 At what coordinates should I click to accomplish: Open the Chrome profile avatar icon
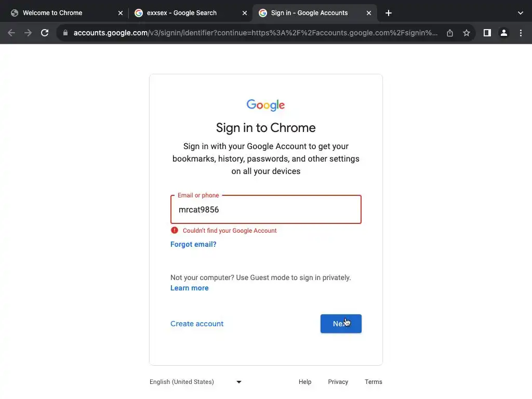click(x=503, y=33)
